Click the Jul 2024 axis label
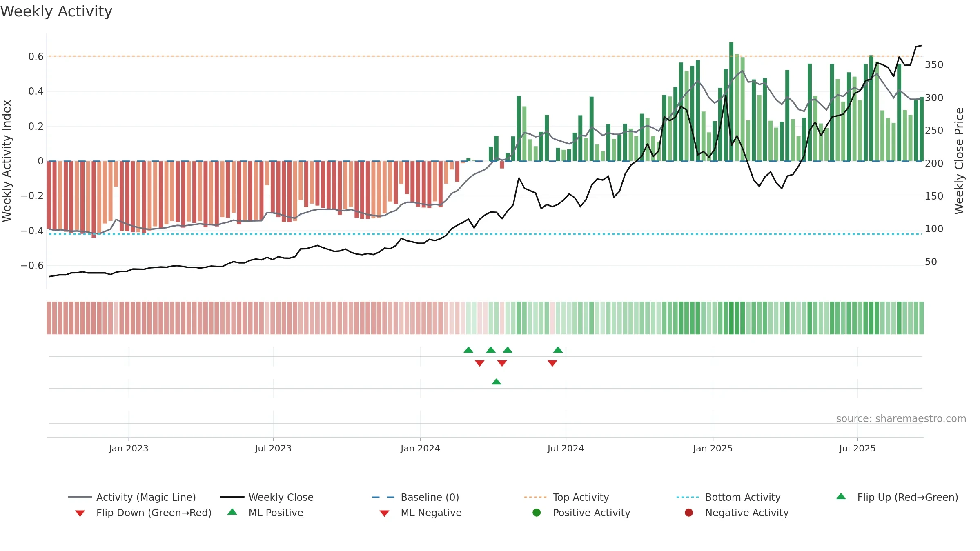The height and width of the screenshot is (551, 980). pyautogui.click(x=566, y=448)
